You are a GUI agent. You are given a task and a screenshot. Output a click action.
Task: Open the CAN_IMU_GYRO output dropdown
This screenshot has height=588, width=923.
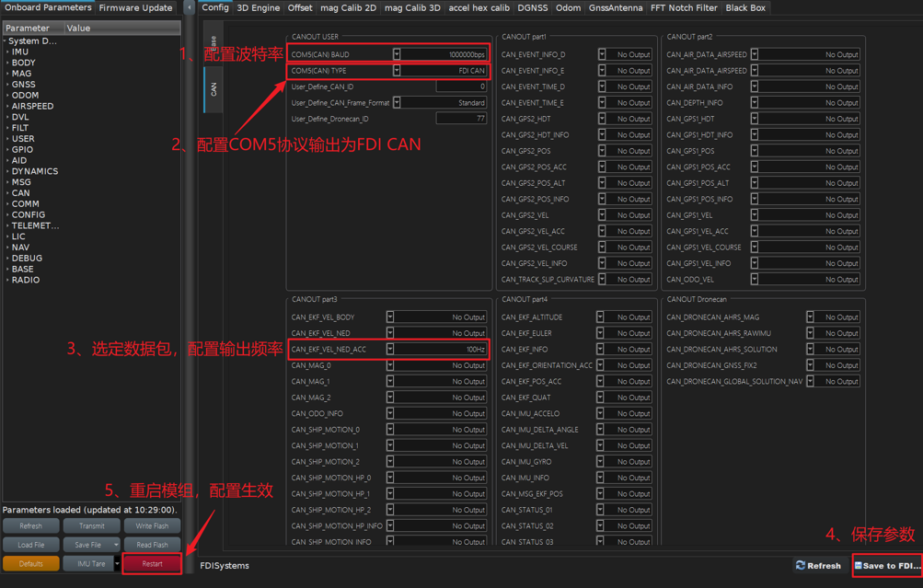click(600, 461)
